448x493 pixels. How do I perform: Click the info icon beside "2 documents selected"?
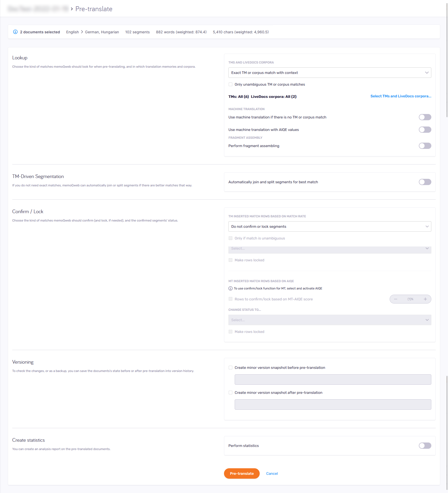point(15,32)
